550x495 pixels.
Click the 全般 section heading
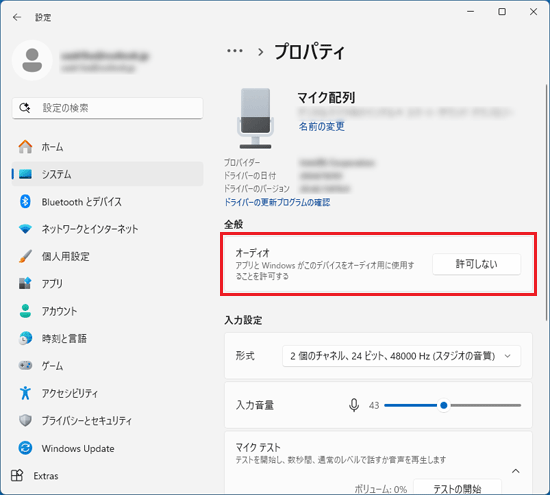[x=234, y=224]
